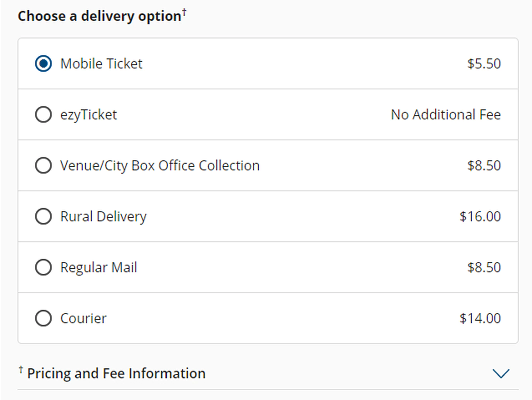Image resolution: width=532 pixels, height=400 pixels.
Task: Click the ezyTicket label text
Action: click(x=88, y=114)
